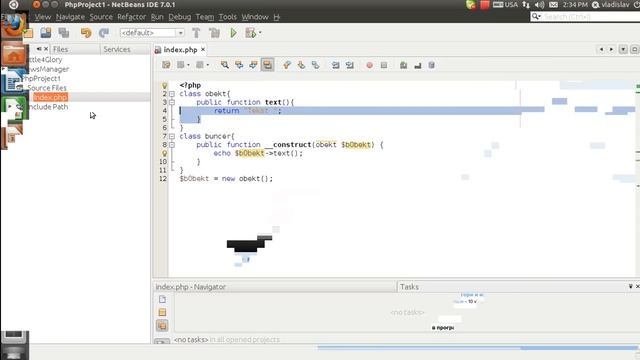The width and height of the screenshot is (640, 360).
Task: Start macro recording red circle
Action: pos(369,65)
